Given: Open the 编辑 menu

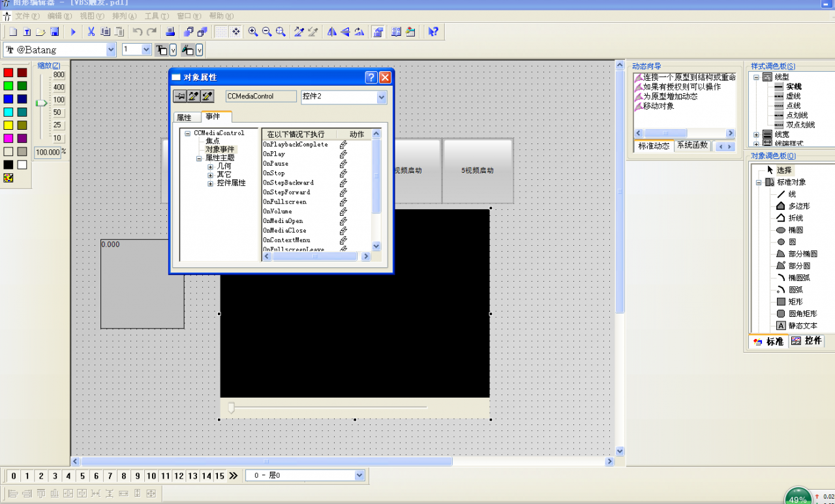Looking at the screenshot, I should click(59, 16).
